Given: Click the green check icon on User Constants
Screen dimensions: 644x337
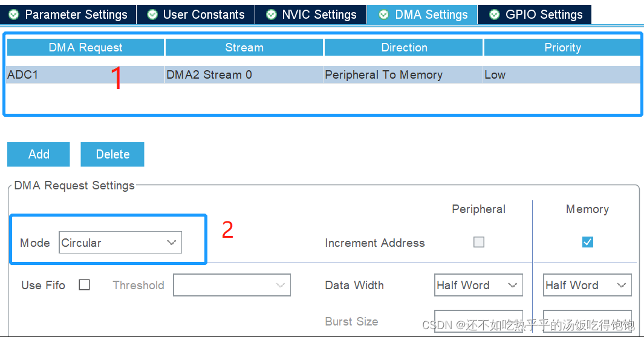Looking at the screenshot, I should [152, 15].
